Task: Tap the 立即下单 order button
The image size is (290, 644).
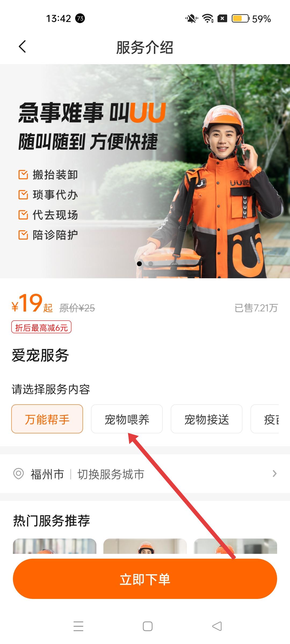Action: pyautogui.click(x=145, y=579)
